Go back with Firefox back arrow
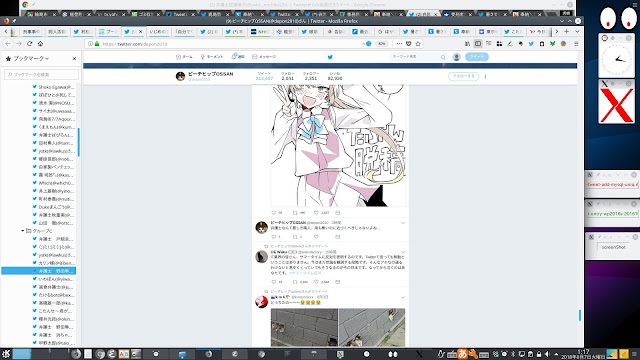 point(8,44)
